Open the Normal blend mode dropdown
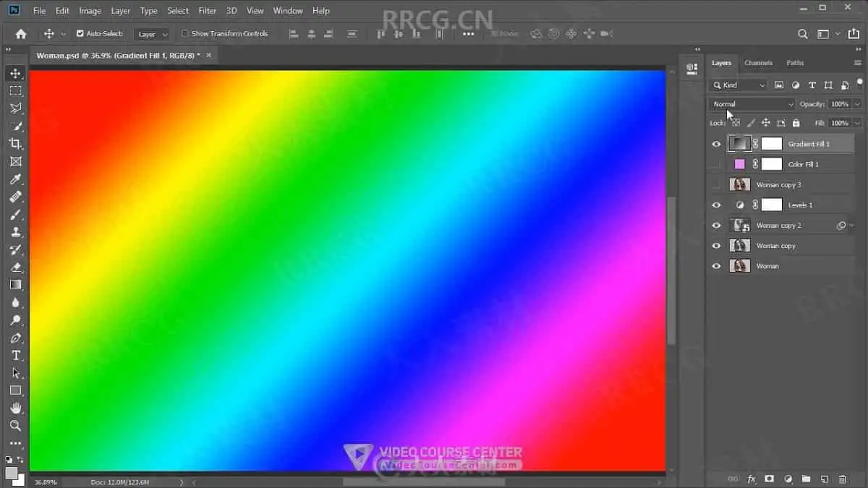The width and height of the screenshot is (868, 488). point(752,104)
